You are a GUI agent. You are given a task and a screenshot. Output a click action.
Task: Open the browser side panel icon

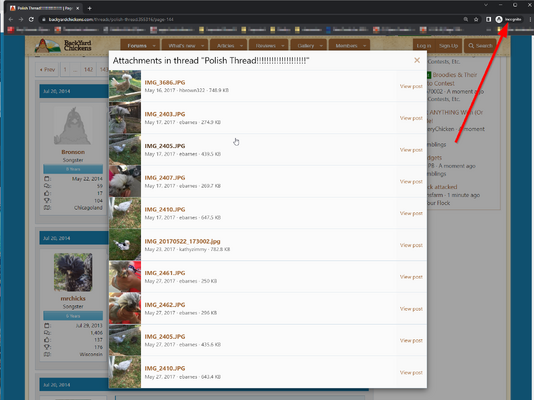[488, 19]
